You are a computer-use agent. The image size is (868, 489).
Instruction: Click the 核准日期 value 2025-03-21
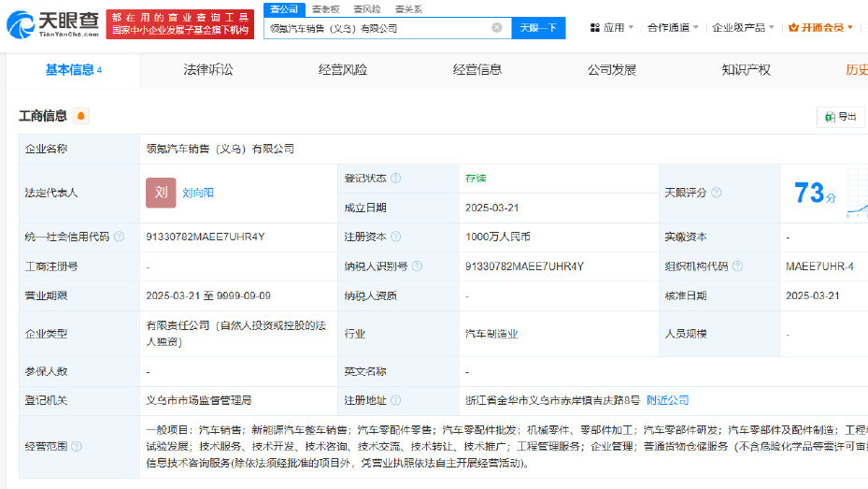(813, 295)
